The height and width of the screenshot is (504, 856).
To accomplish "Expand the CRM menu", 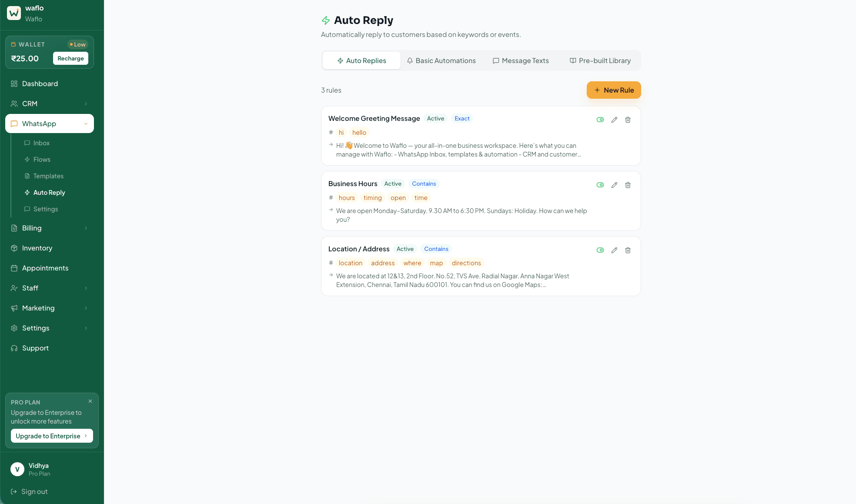I will [50, 103].
